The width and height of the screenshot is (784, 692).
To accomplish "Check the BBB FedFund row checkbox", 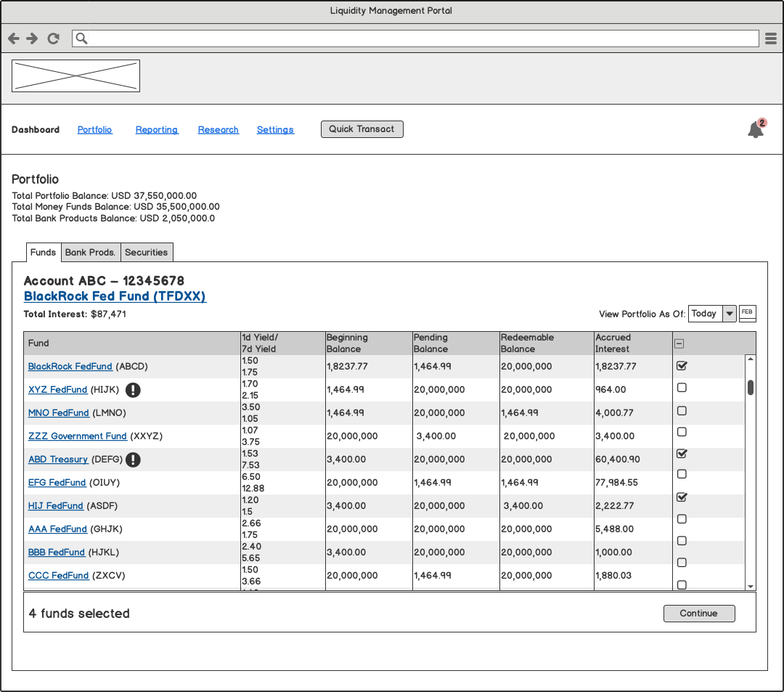I will point(682,540).
